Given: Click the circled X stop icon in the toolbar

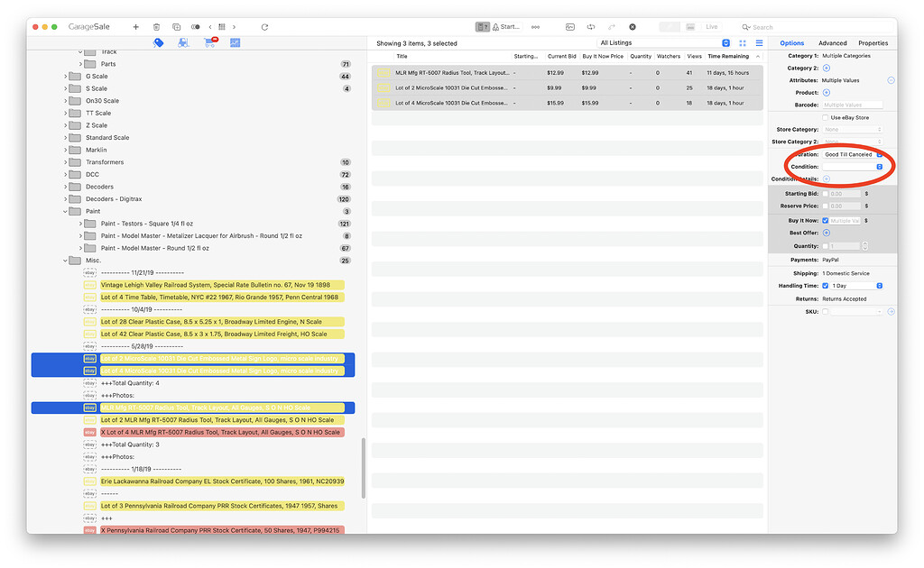Looking at the screenshot, I should coord(633,27).
